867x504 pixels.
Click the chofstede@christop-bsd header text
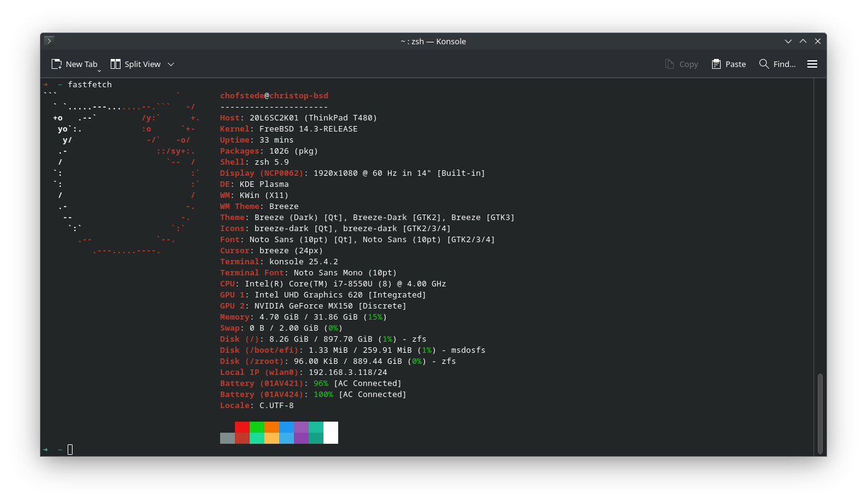point(274,96)
